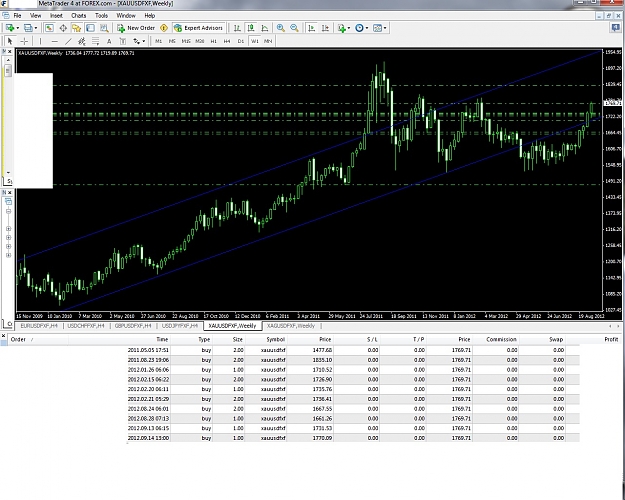Switch chart to line chart icon
625x500 pixels.
click(265, 28)
